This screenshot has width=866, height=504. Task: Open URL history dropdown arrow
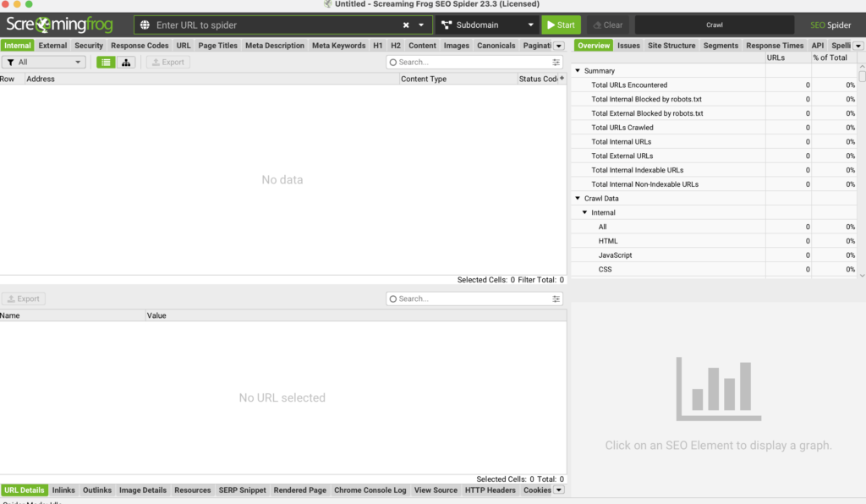pyautogui.click(x=421, y=25)
